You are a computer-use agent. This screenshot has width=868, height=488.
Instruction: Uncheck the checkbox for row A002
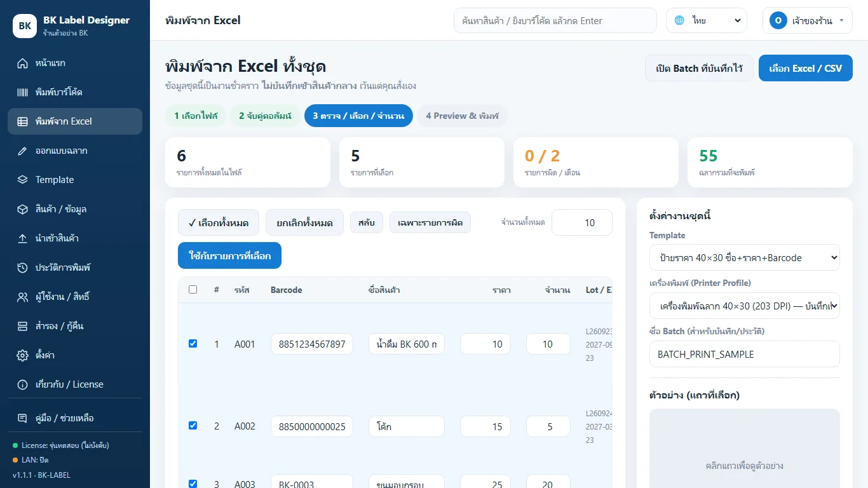point(193,426)
